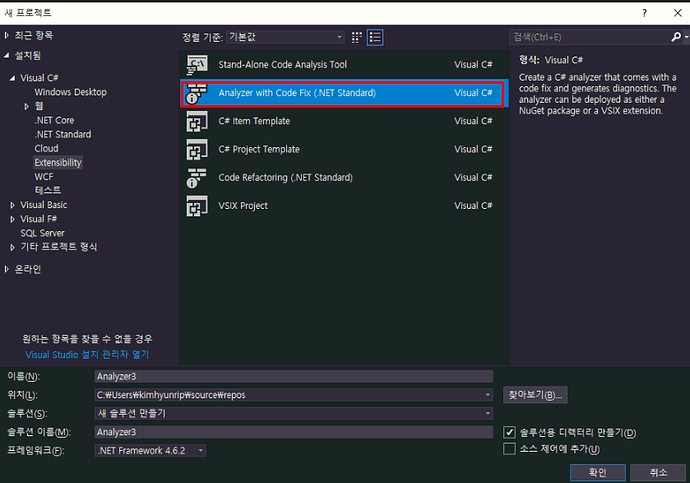Open the 프레임워크 .NET Framework dropdown

150,450
